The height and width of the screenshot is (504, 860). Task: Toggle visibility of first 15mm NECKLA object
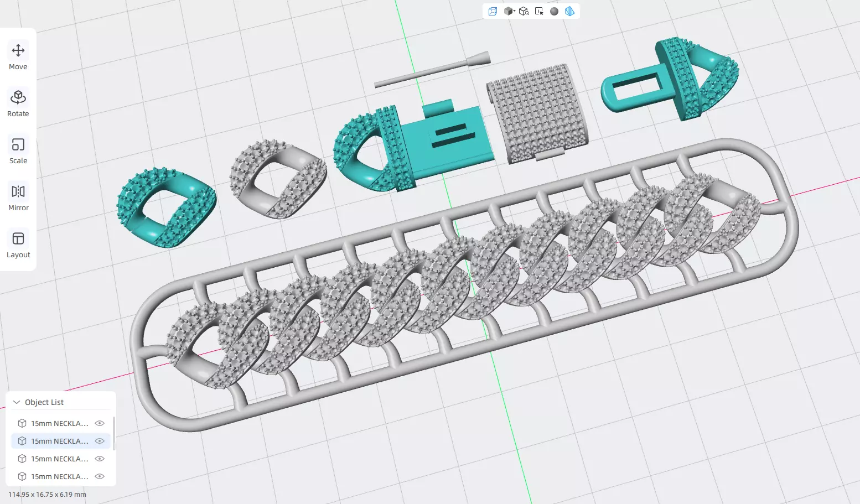tap(100, 423)
